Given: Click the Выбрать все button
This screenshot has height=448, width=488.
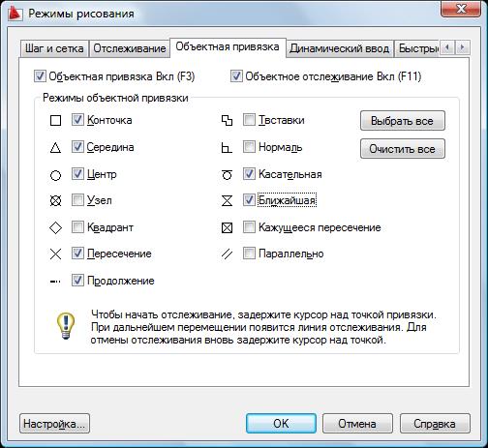Looking at the screenshot, I should 403,121.
